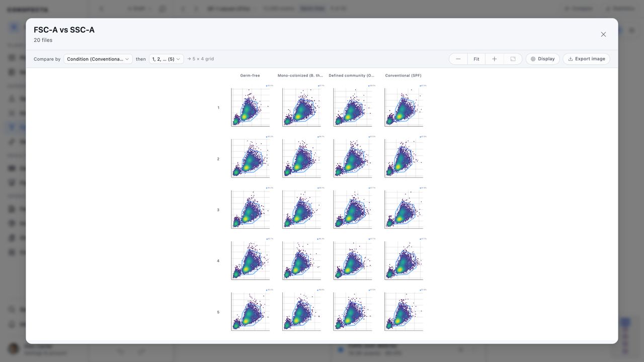Click the row label 1
The height and width of the screenshot is (362, 644).
tap(218, 108)
